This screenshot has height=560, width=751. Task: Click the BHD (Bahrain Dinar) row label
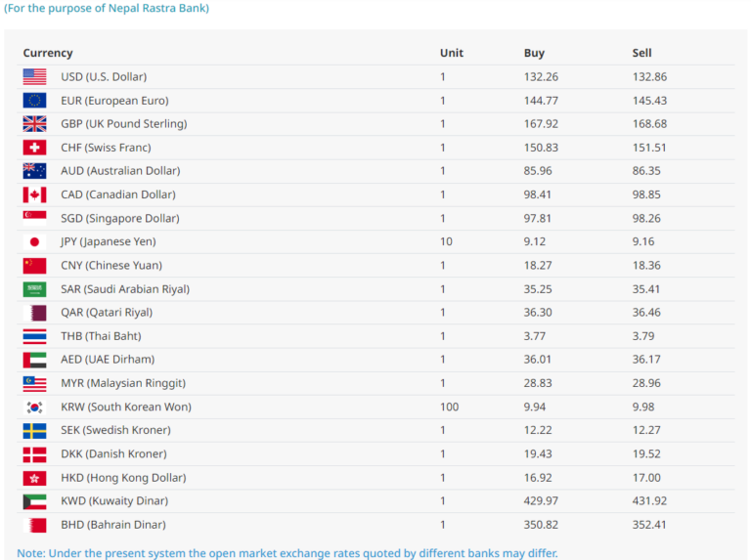[x=113, y=525]
